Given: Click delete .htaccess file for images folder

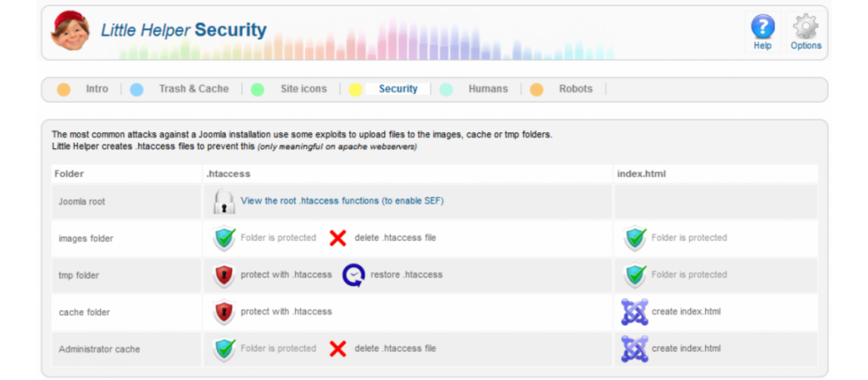Looking at the screenshot, I should tap(395, 238).
